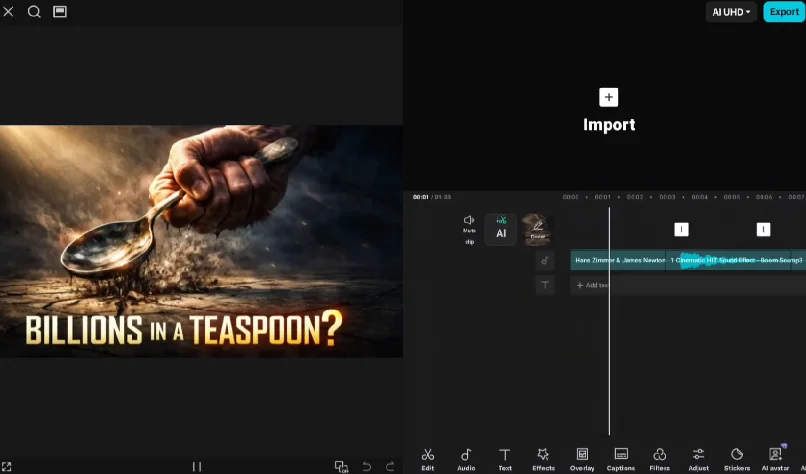
Task: Open the Overlay tool
Action: (582, 458)
